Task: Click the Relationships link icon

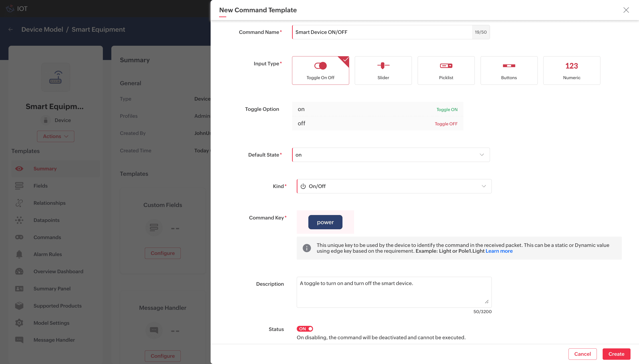Action: tap(19, 203)
